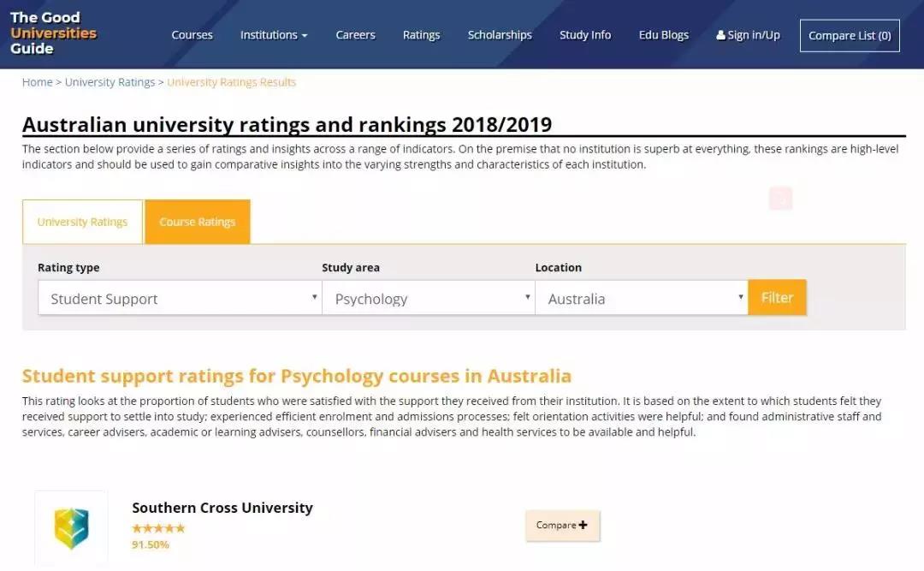Open the Courses menu item

tap(192, 35)
